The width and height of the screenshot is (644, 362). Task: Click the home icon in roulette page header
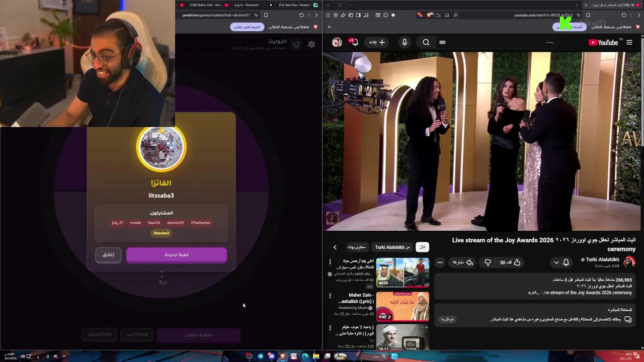point(296,45)
